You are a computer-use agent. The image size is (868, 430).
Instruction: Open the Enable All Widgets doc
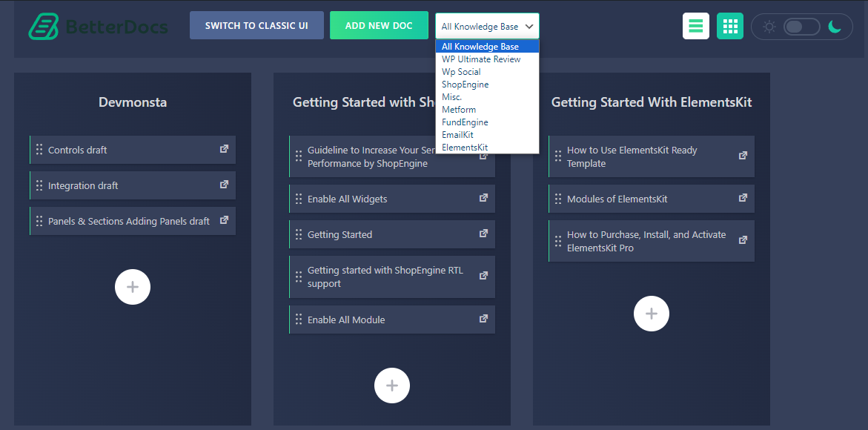[347, 199]
